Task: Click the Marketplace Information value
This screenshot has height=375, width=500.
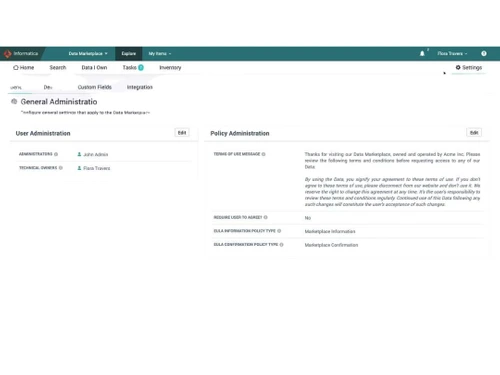Action: (x=330, y=231)
